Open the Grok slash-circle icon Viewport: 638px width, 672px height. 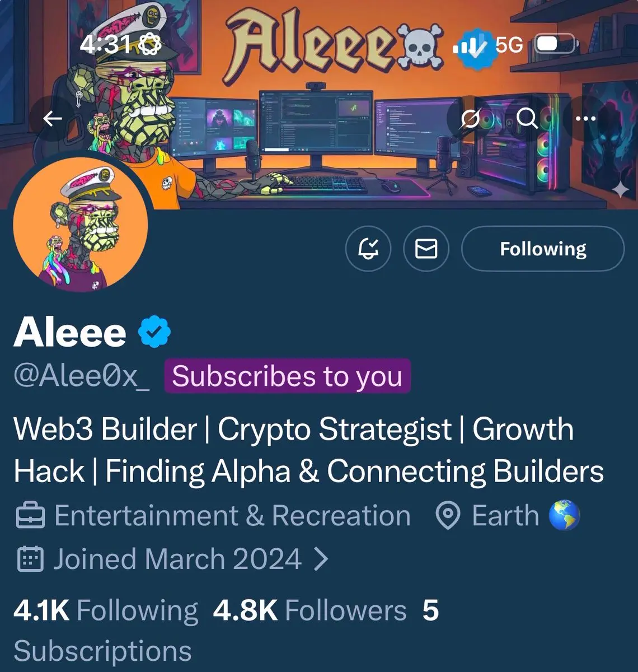point(470,119)
